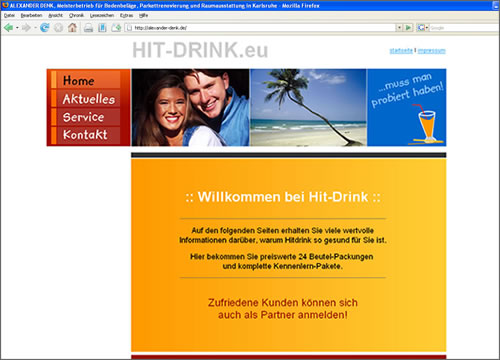Open the Forward button history dropdown arrow
Screen dimensions: 500x360
pos(35,28)
